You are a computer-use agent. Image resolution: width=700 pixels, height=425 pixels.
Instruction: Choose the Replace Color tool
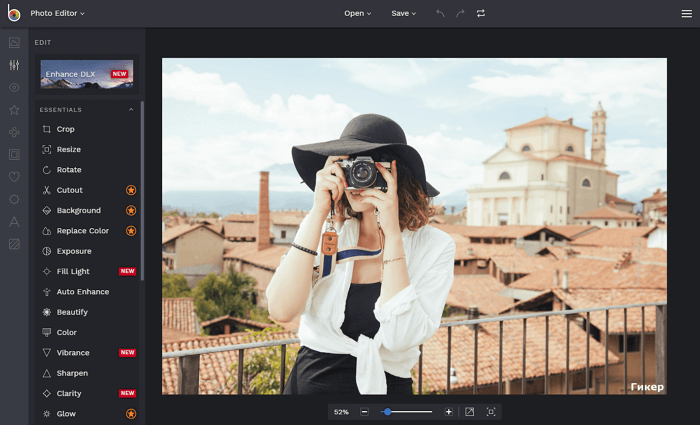coord(82,231)
